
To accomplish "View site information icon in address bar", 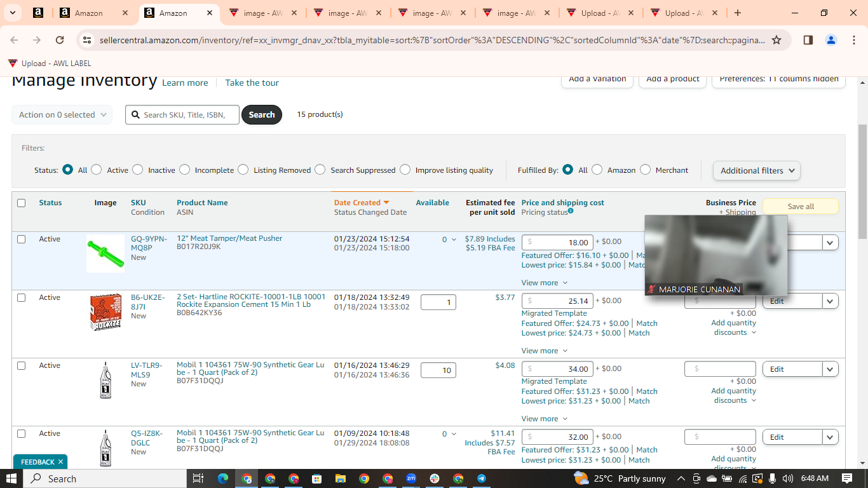I will [x=87, y=40].
